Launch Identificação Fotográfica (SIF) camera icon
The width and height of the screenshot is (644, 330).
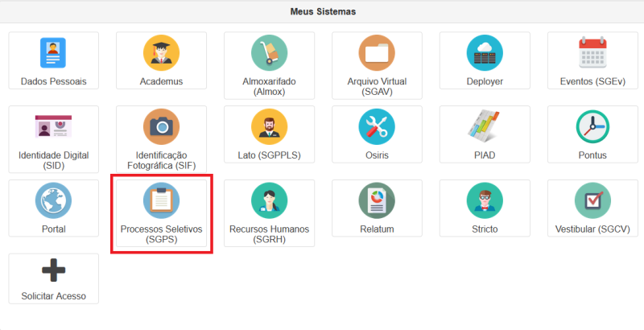[x=161, y=127]
